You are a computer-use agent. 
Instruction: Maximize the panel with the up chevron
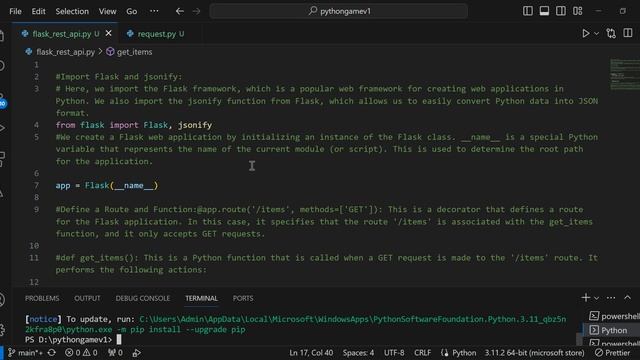click(627, 298)
